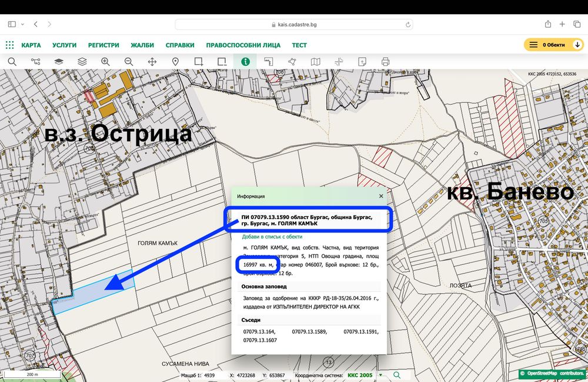Toggle the information tool
Viewport: 588px width, 382px height.
245,62
